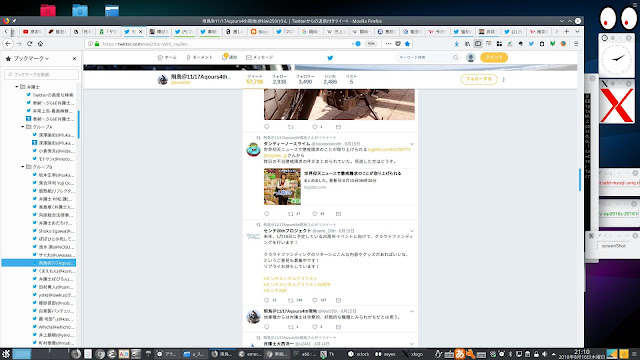Click the Followers count 3,490
Screen dimensions: 640x360
pyautogui.click(x=305, y=82)
